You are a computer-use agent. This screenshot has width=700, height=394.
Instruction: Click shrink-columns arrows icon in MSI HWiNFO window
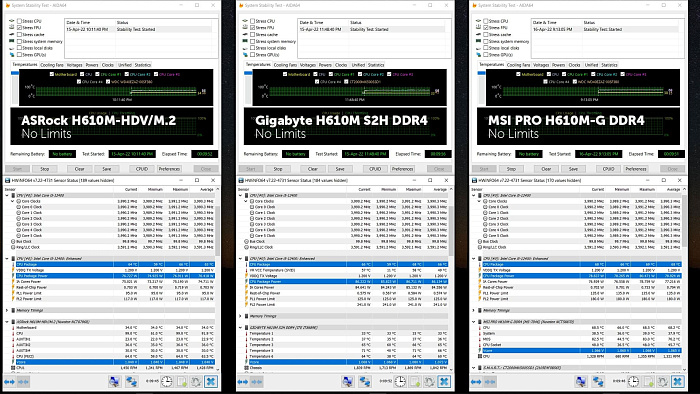pyautogui.click(x=490, y=382)
